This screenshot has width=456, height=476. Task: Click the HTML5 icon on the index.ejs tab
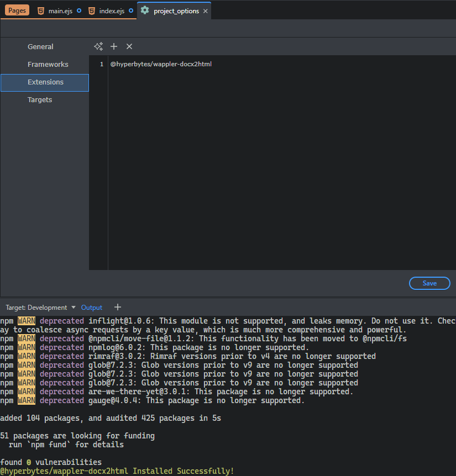pyautogui.click(x=92, y=10)
